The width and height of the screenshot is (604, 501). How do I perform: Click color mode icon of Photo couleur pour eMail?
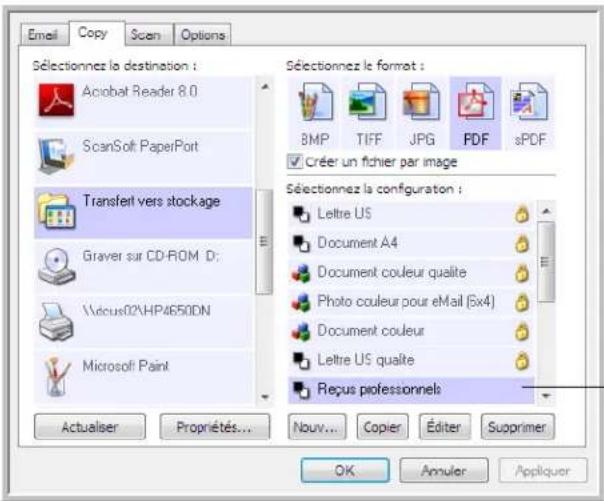(x=301, y=302)
